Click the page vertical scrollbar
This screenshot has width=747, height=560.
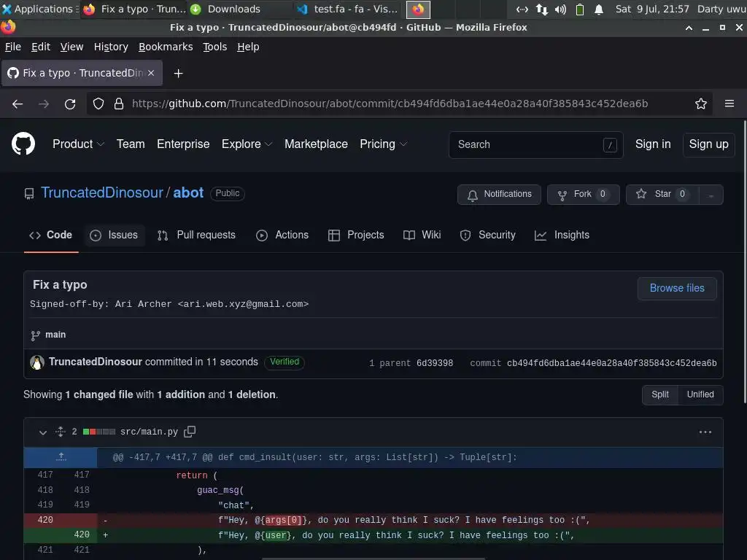pos(744,262)
